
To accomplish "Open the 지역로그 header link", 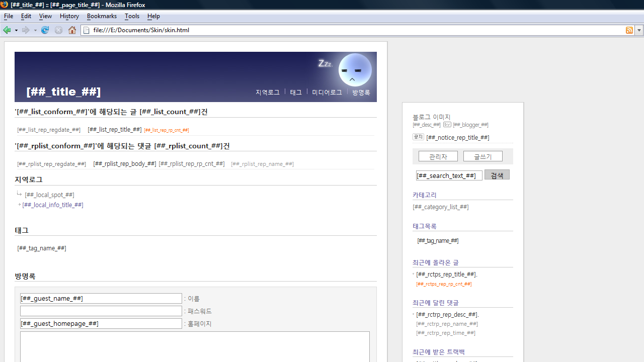I will (x=268, y=93).
